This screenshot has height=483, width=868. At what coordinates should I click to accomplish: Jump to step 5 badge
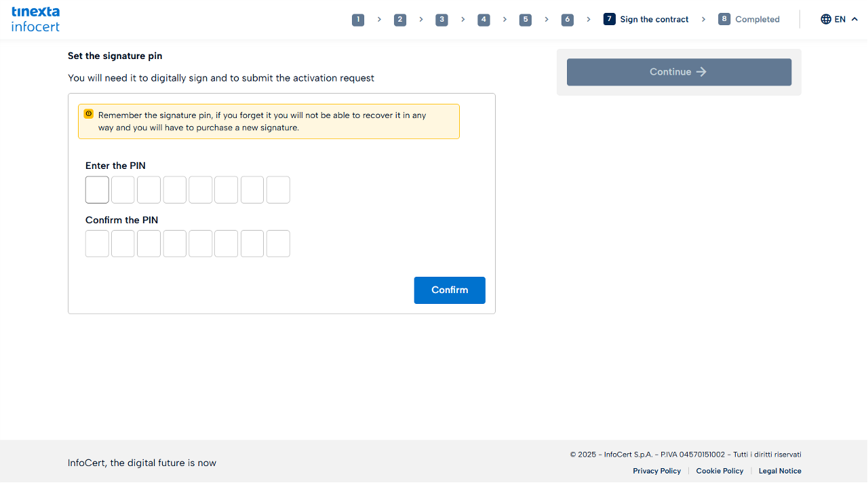coord(526,20)
